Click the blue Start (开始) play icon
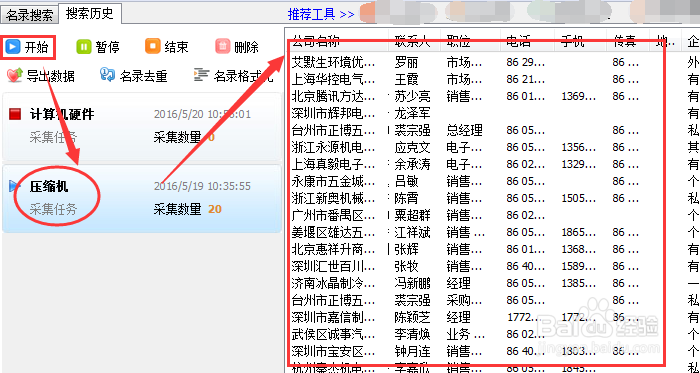 click(13, 46)
